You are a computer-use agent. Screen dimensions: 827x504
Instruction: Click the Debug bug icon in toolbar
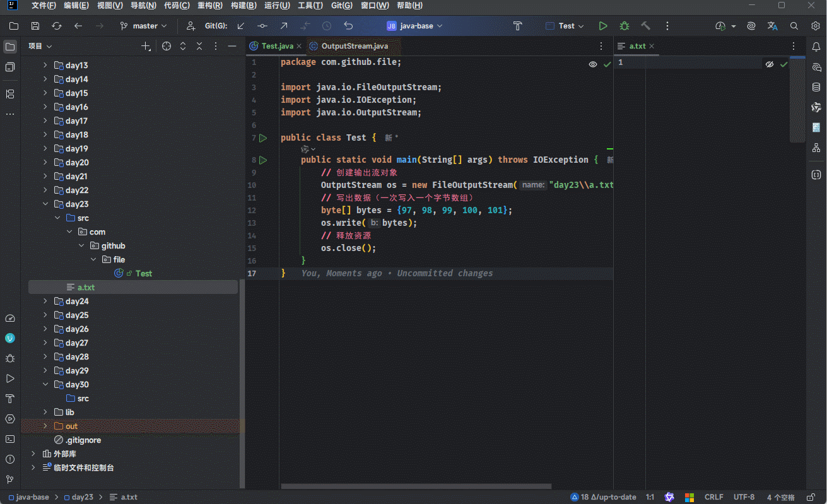click(x=625, y=26)
